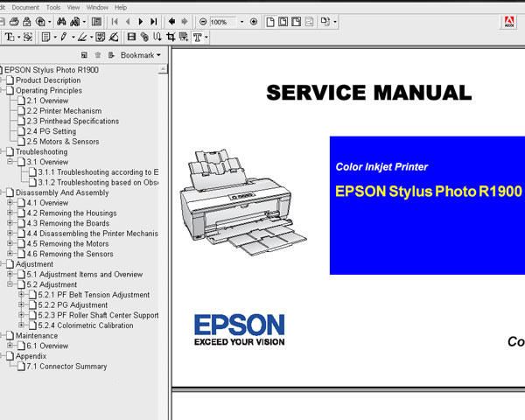The width and height of the screenshot is (525, 420).
Task: Open the View menu
Action: (x=73, y=7)
